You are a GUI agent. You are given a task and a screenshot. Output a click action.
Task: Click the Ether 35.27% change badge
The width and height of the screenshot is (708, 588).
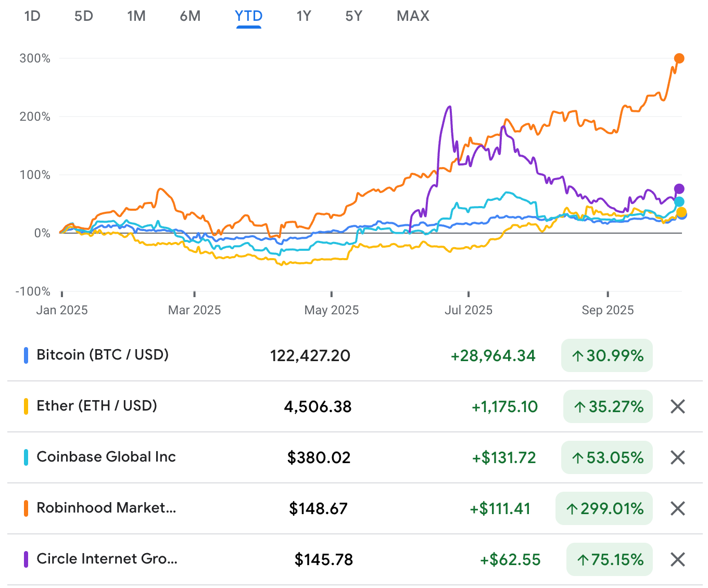[x=608, y=406]
